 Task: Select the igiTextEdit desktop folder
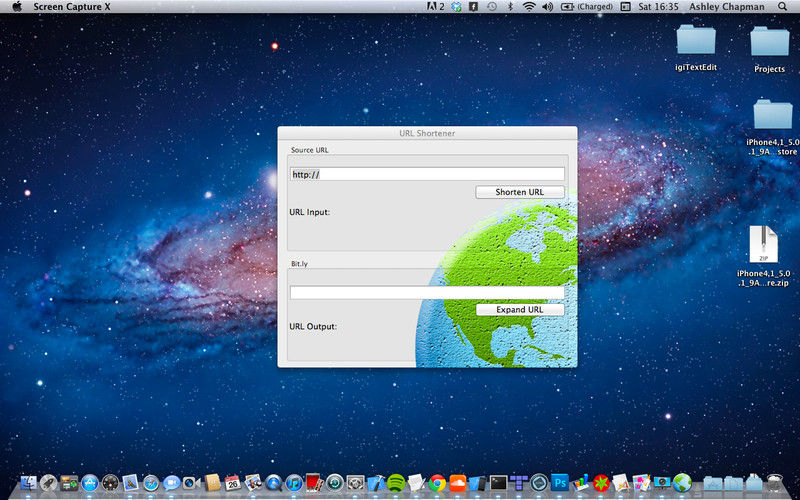tap(696, 47)
